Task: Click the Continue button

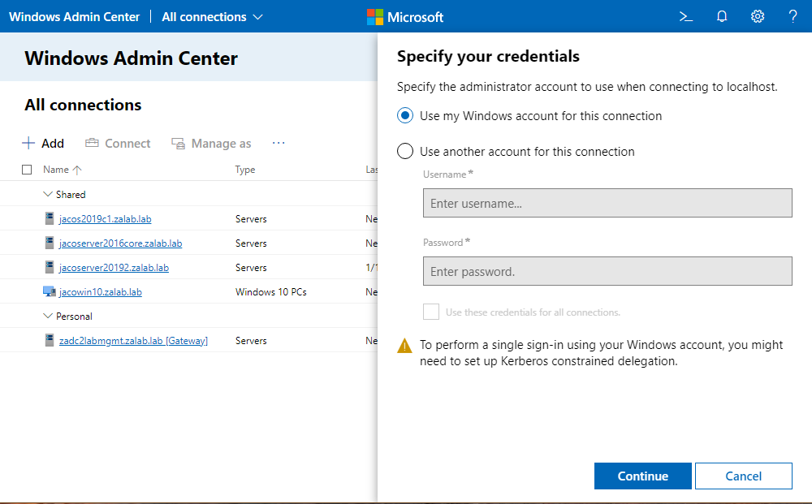Action: [642, 476]
